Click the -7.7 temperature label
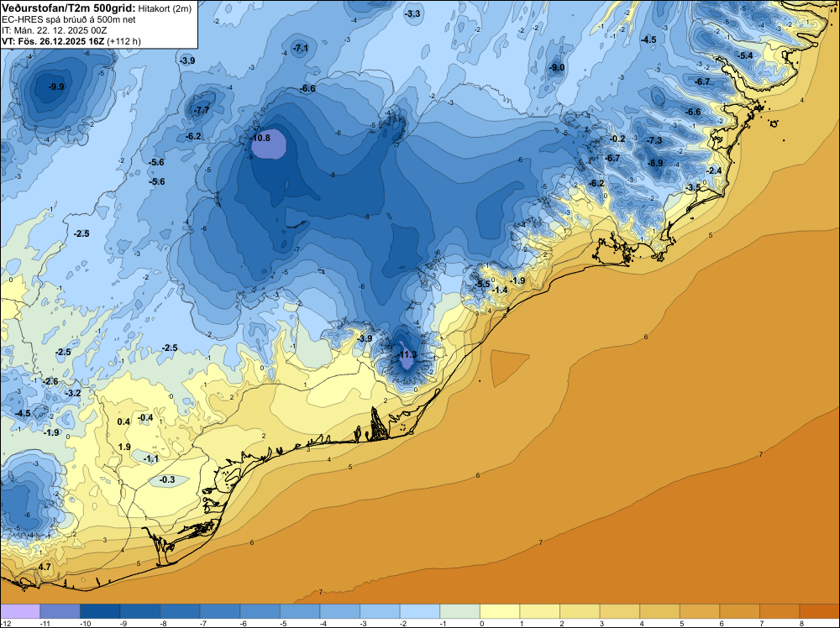 (202, 110)
